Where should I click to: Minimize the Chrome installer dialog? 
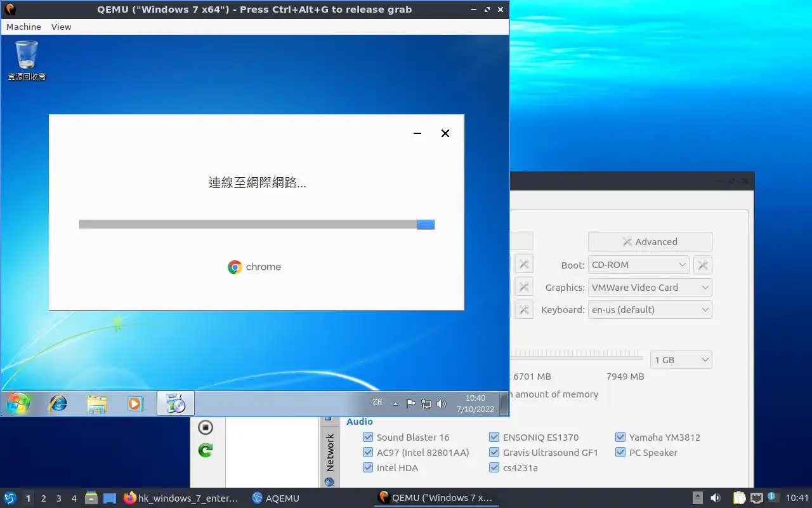417,133
